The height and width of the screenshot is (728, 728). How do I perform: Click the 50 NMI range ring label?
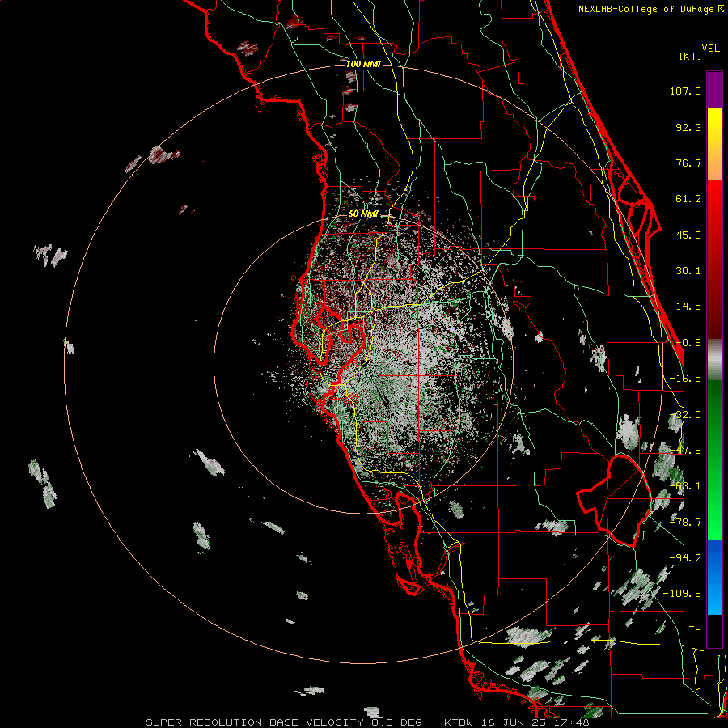363,214
